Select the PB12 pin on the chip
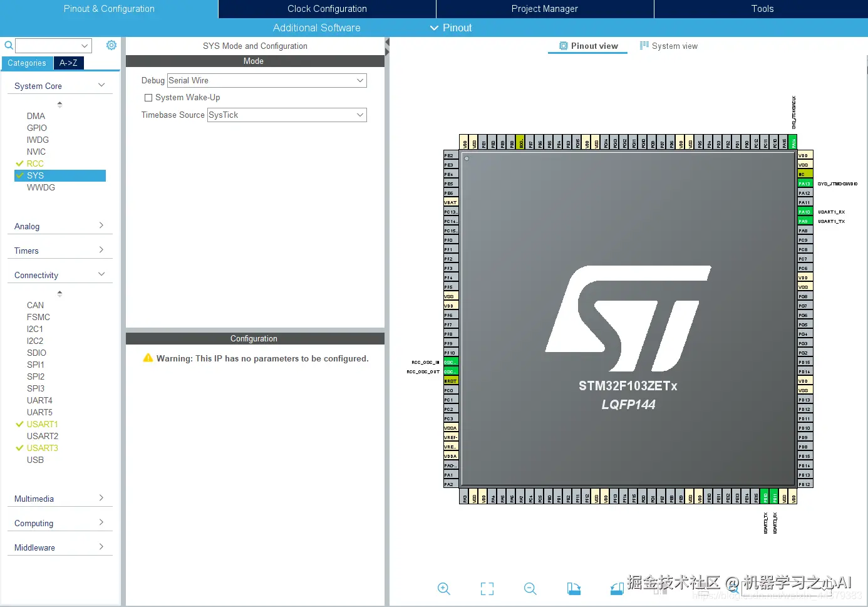 point(805,484)
